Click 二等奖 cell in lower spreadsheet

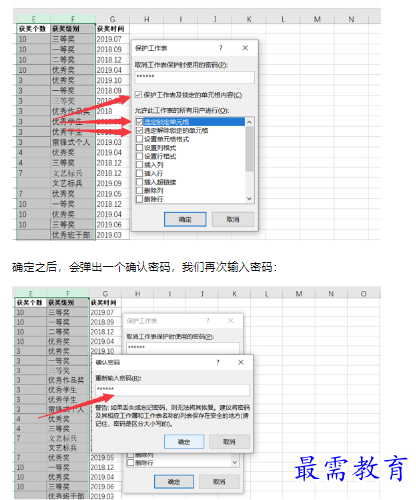click(68, 332)
